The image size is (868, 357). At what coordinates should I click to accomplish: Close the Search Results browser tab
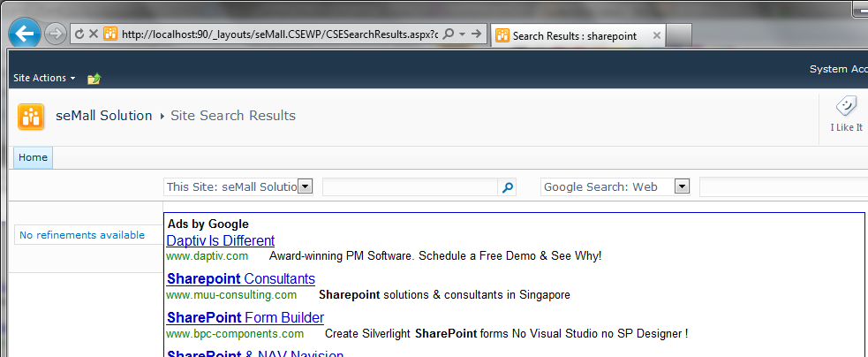(655, 36)
